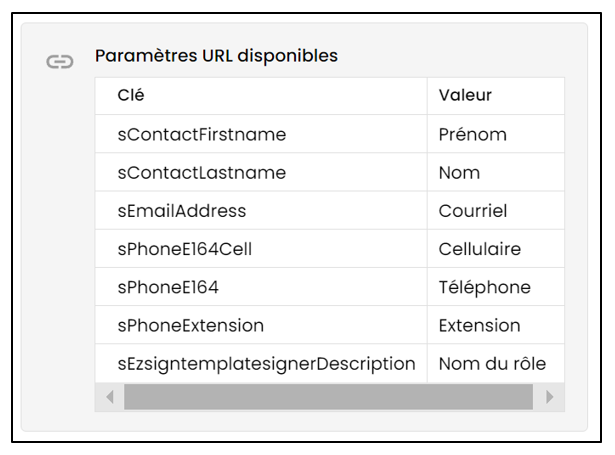Click the Valeur column header
The width and height of the screenshot is (615, 455).
(496, 96)
